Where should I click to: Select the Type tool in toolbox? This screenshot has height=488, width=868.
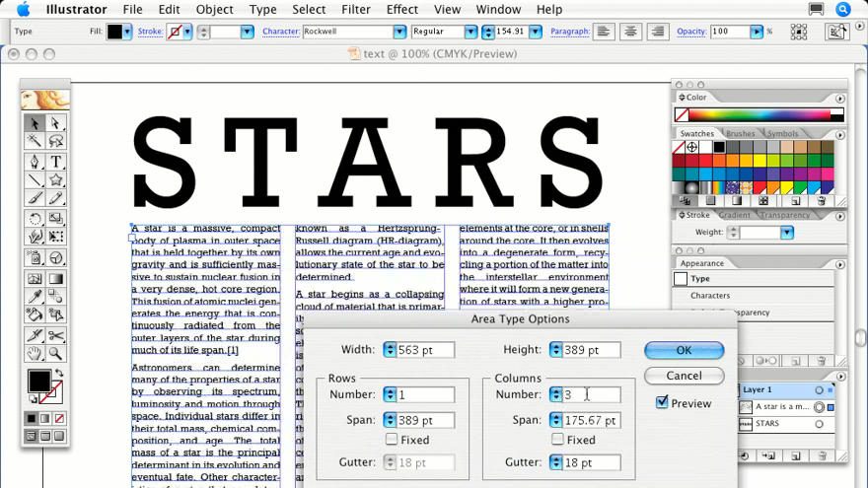click(56, 162)
